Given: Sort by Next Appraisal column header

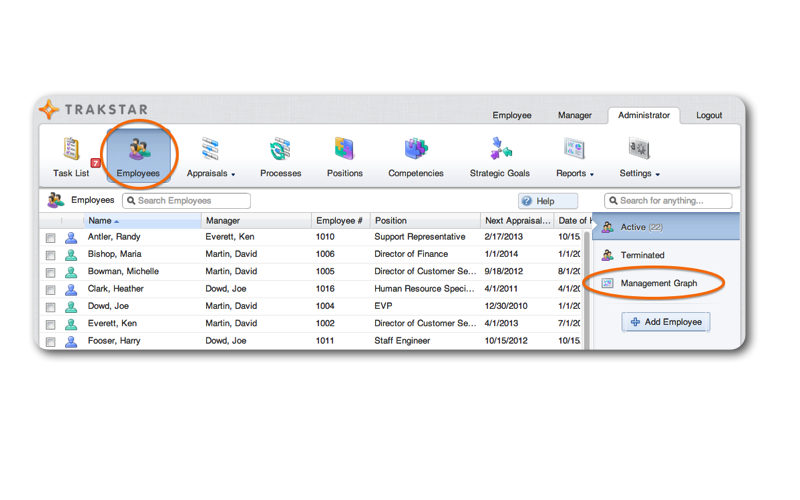Looking at the screenshot, I should [x=517, y=220].
